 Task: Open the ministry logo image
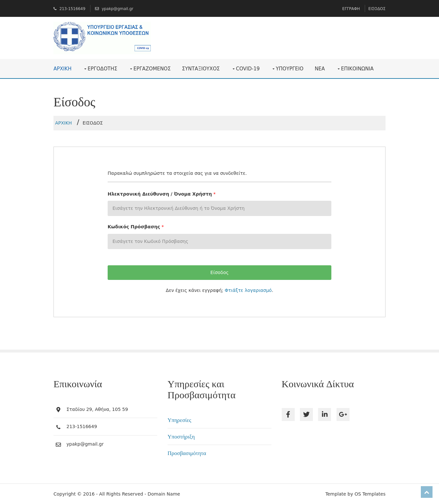pos(102,37)
